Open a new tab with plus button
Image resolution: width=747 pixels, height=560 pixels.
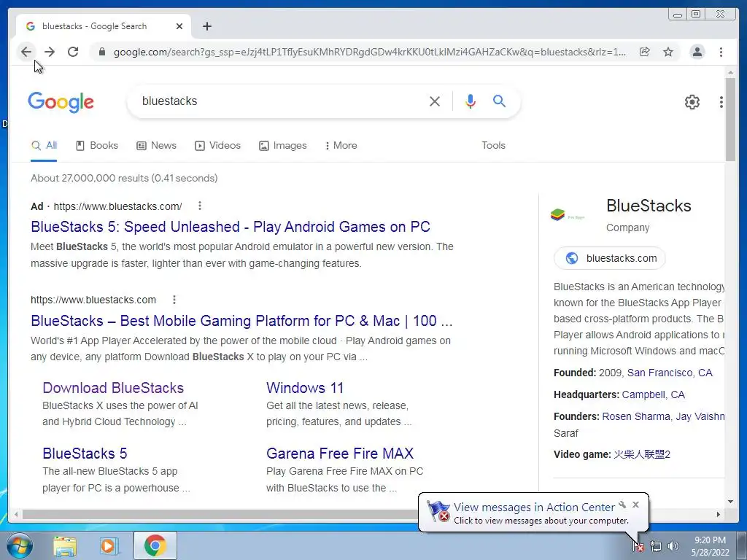coord(206,26)
